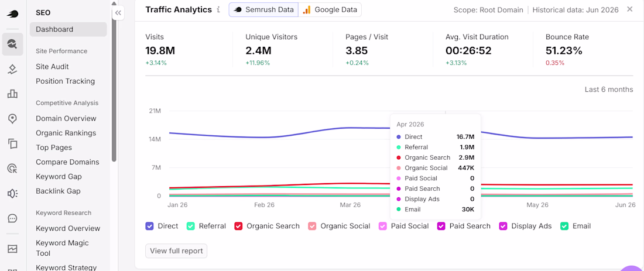
Task: Open Compare Domains in sidebar
Action: 67,162
